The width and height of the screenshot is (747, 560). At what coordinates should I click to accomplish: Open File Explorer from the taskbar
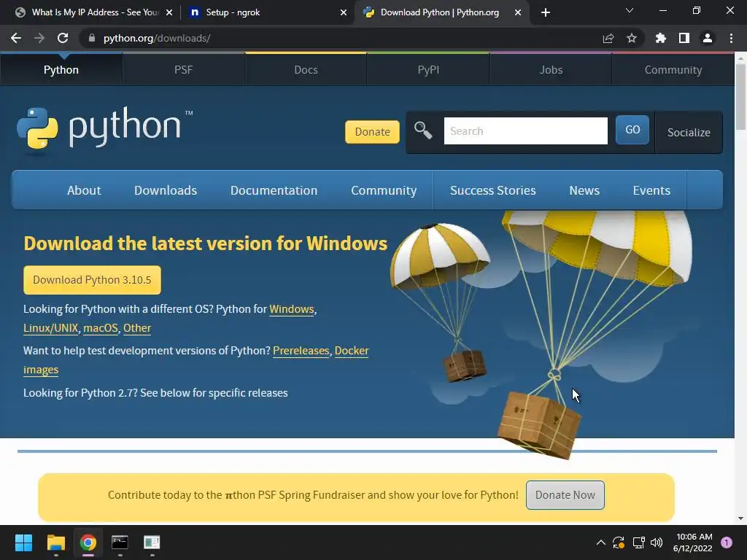(55, 542)
